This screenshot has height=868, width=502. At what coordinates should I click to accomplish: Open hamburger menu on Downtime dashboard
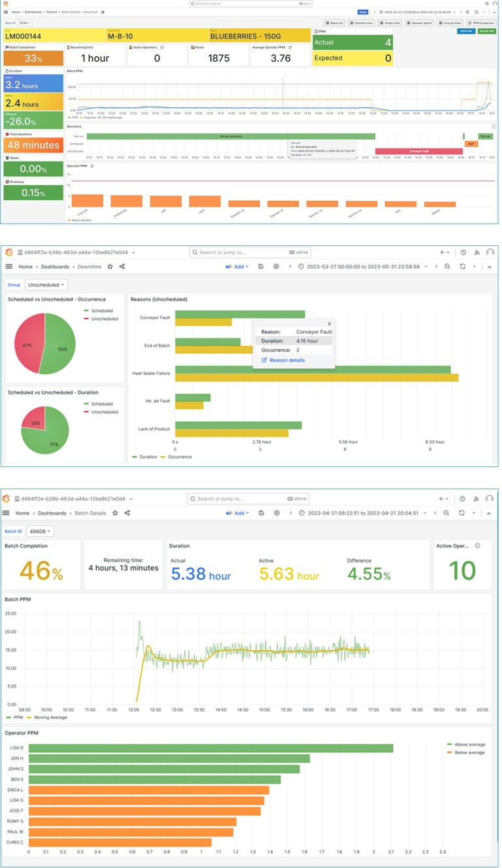pyautogui.click(x=9, y=267)
